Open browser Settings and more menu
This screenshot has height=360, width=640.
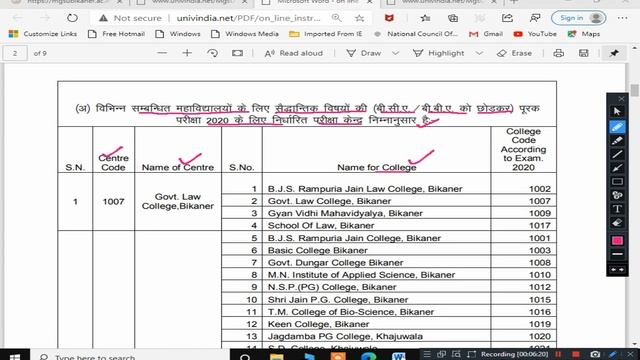(622, 18)
